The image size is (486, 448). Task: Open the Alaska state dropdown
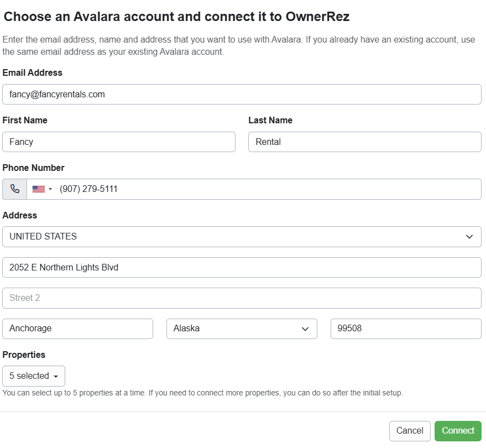pyautogui.click(x=242, y=329)
